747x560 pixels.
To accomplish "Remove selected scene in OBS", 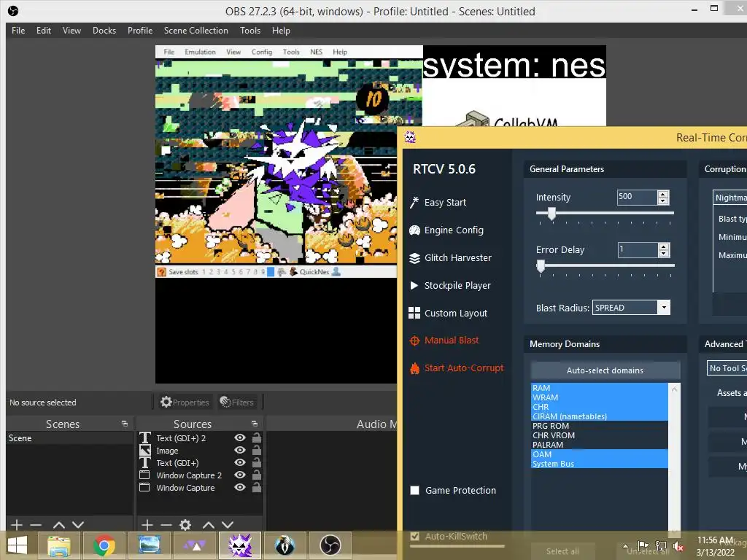I will tap(36, 525).
